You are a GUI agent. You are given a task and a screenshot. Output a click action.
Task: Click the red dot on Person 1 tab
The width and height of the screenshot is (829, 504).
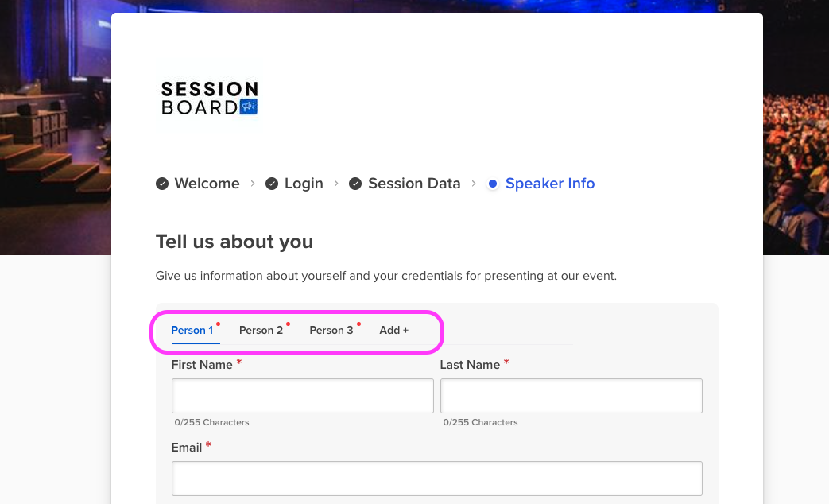(217, 322)
